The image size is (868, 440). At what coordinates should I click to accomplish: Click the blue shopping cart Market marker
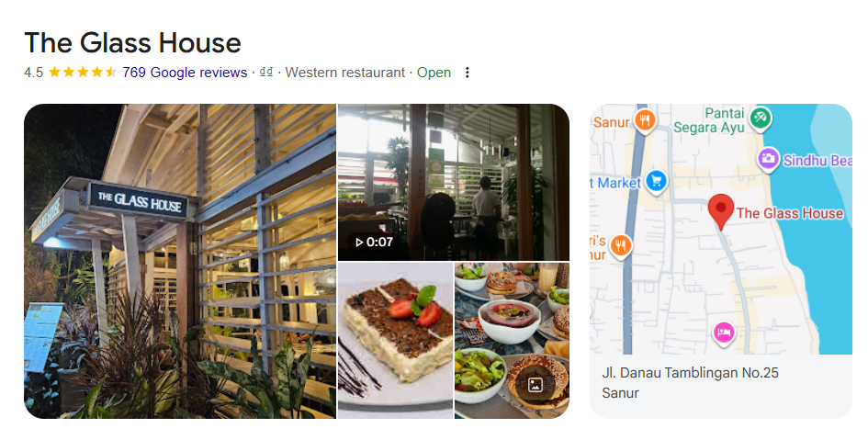click(657, 182)
